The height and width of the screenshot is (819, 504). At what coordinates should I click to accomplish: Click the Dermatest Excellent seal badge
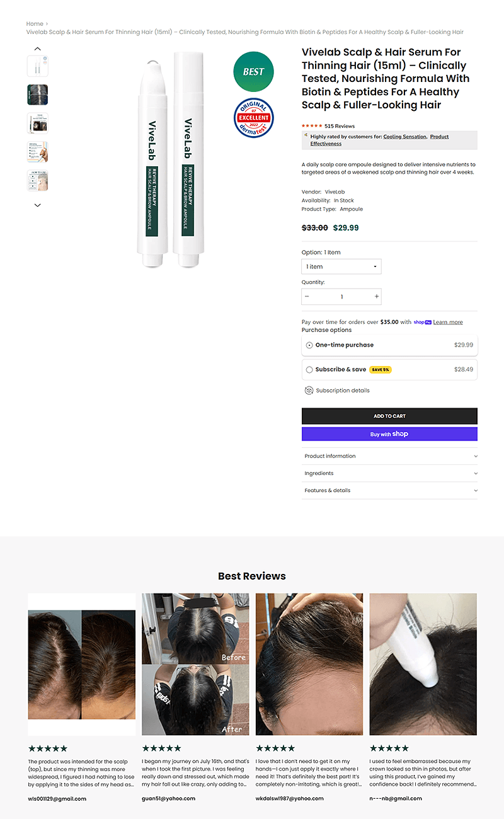pos(253,118)
